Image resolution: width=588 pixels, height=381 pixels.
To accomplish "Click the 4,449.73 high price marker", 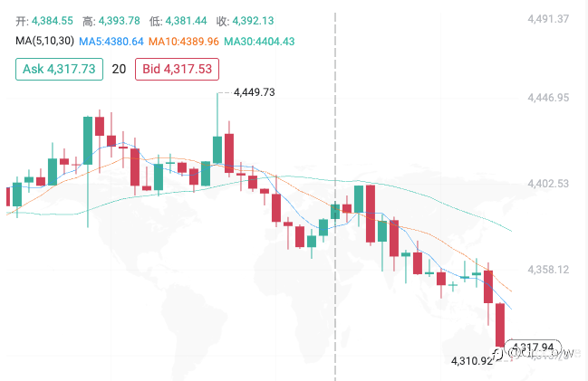I will tap(255, 92).
